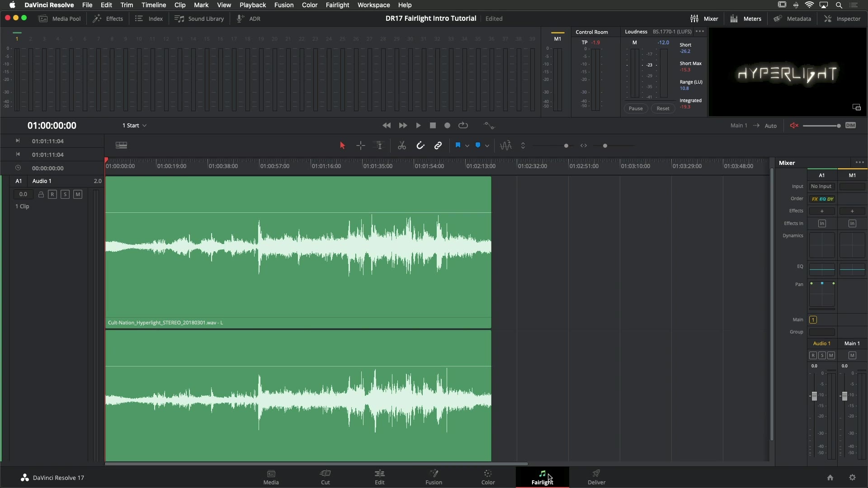Mute the Audio 1 track header
Image resolution: width=868 pixels, height=488 pixels.
click(x=78, y=194)
